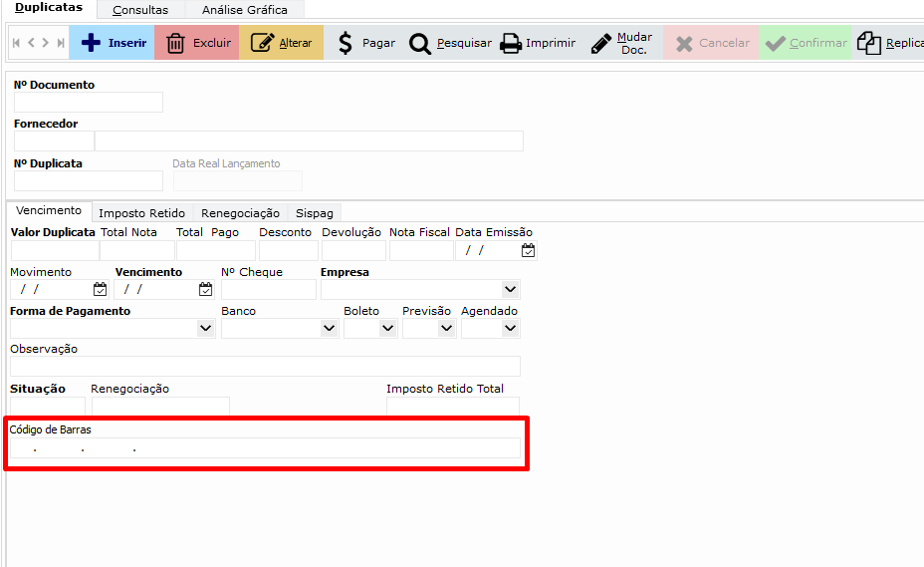
Task: Click the Excluir trash icon
Action: (175, 43)
